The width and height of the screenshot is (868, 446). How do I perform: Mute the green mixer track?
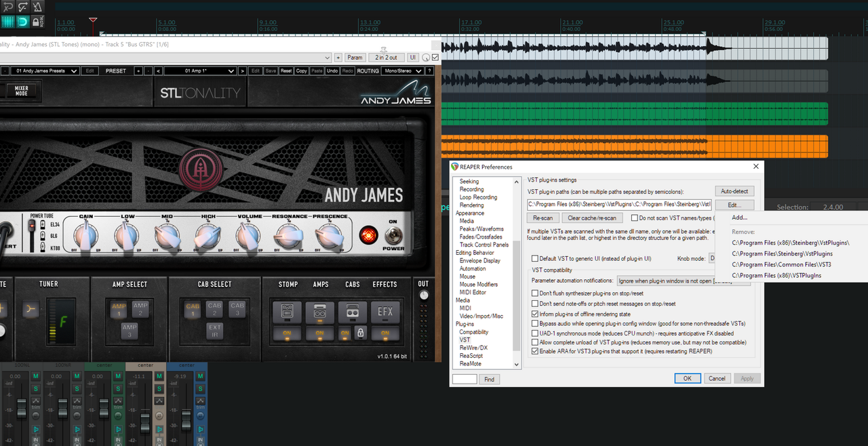click(x=117, y=376)
